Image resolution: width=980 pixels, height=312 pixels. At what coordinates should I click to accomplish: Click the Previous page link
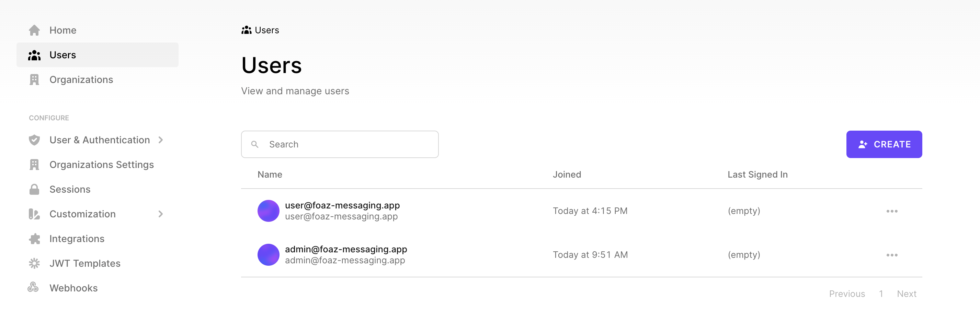pos(847,294)
